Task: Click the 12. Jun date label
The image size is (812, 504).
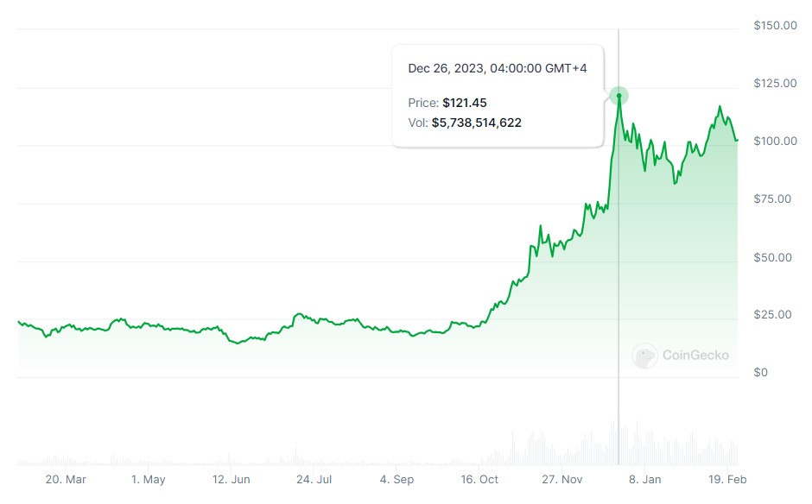Action: pyautogui.click(x=231, y=480)
